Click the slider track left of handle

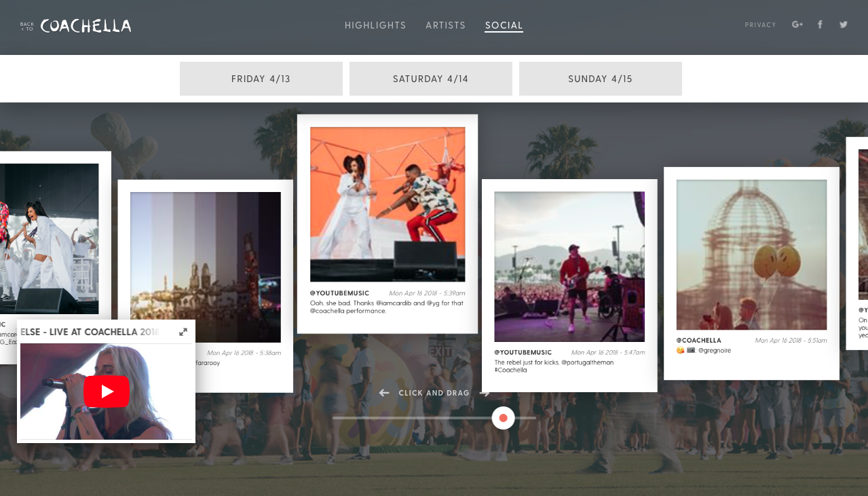(x=412, y=418)
